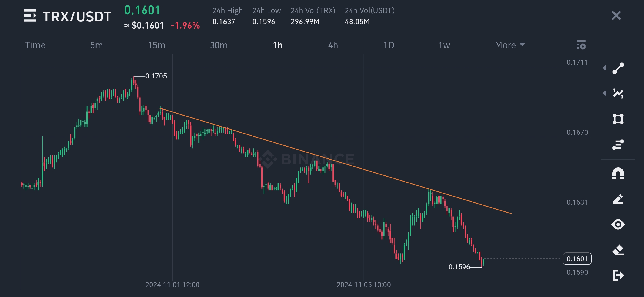The width and height of the screenshot is (644, 297).
Task: Switch to the 4h timeframe
Action: pyautogui.click(x=333, y=45)
